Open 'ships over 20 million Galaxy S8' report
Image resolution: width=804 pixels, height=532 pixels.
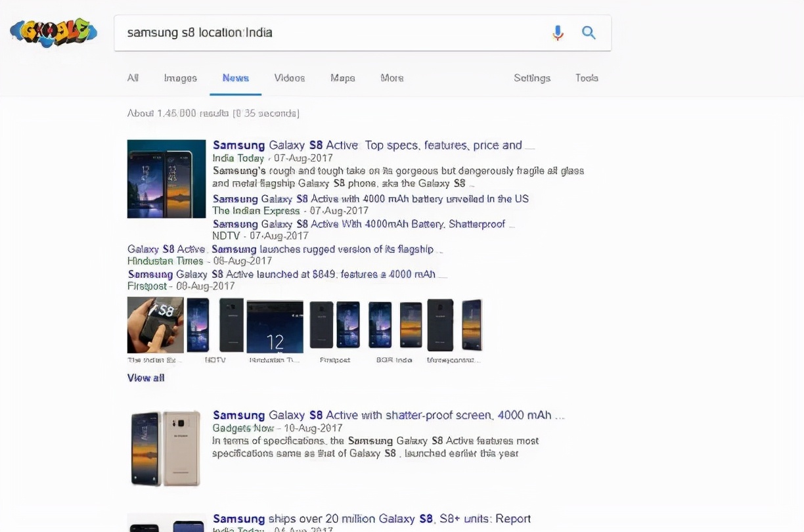(x=372, y=519)
